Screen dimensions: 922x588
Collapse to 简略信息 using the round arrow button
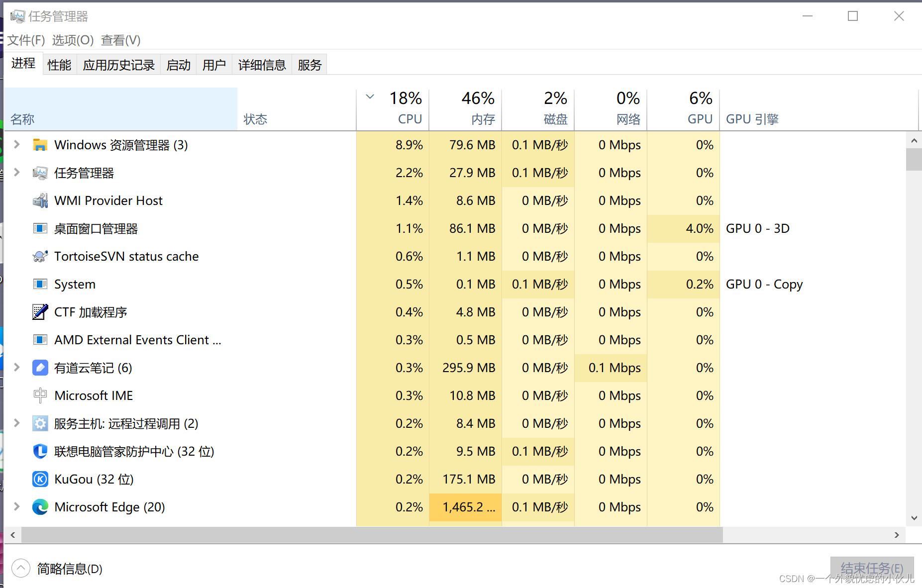coord(20,568)
